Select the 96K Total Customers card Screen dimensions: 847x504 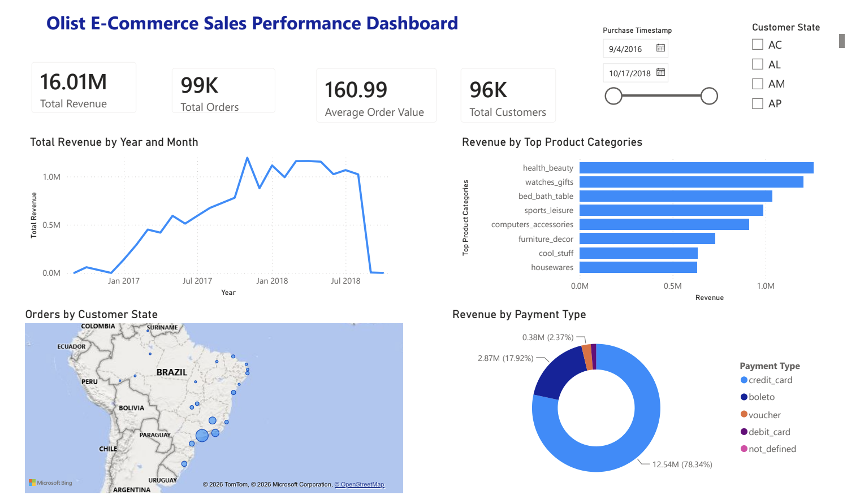(508, 95)
